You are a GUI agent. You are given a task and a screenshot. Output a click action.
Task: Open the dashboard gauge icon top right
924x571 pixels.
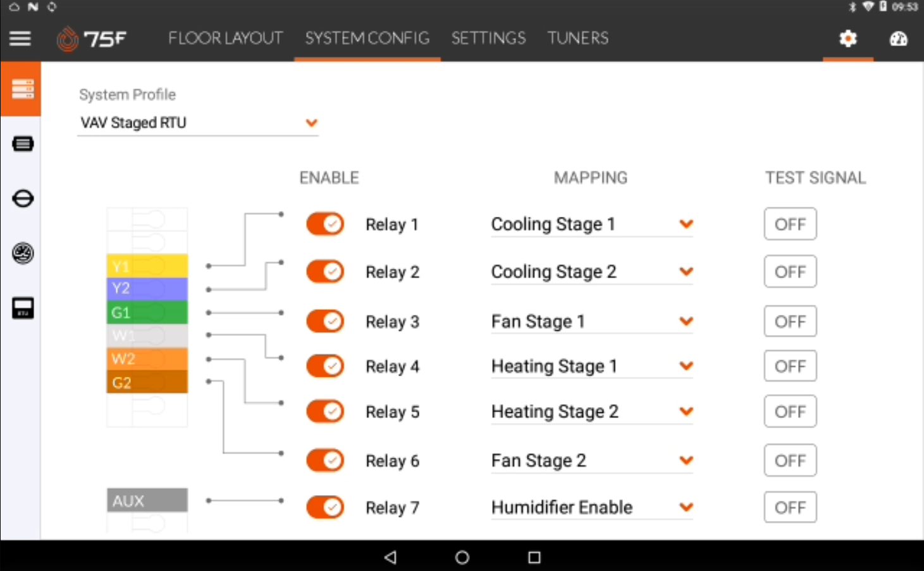coord(899,39)
